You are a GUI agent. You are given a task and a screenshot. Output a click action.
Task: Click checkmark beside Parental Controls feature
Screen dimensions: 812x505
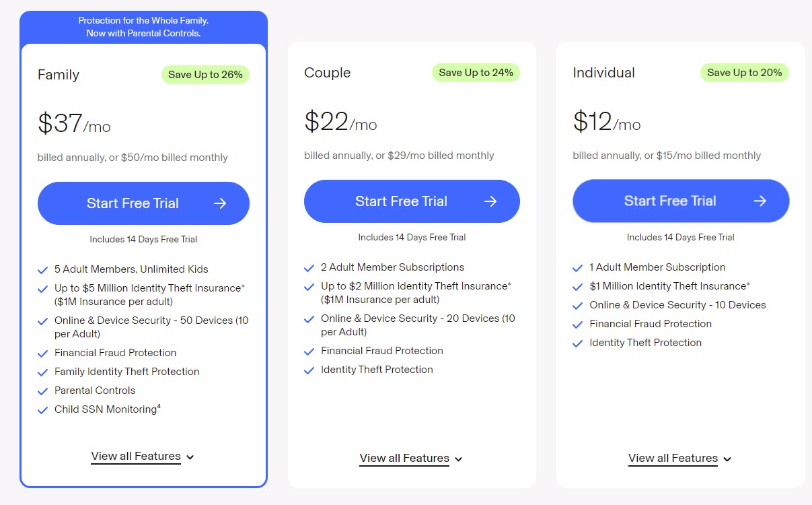(43, 391)
